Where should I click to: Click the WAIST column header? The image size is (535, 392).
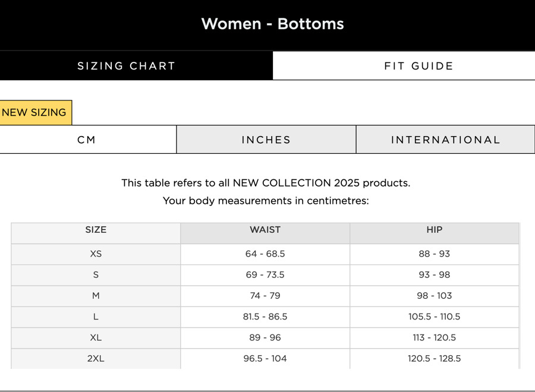265,230
